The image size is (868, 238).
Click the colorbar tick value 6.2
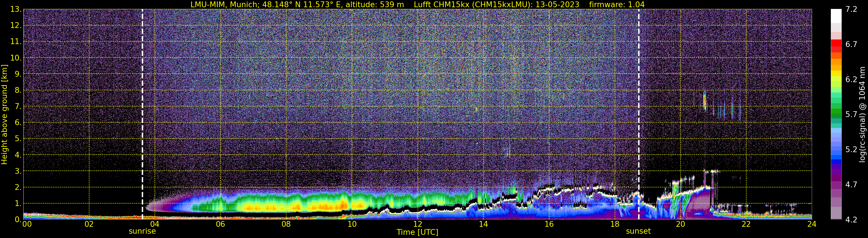click(851, 80)
